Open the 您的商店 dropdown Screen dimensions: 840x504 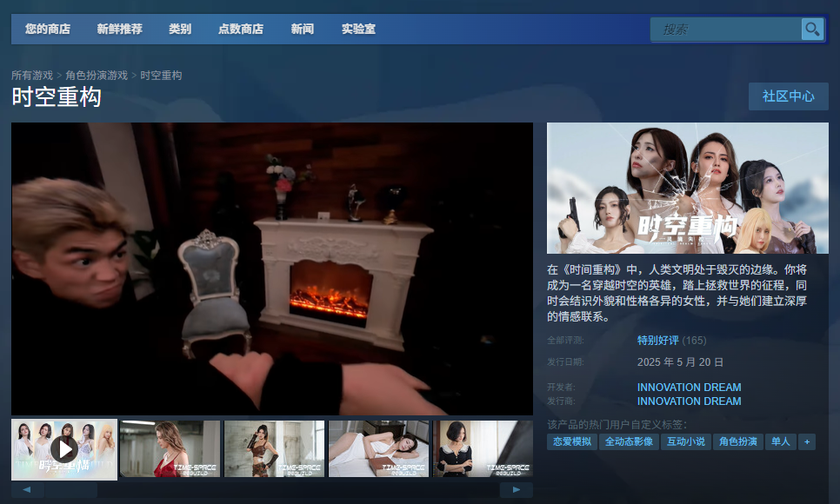pyautogui.click(x=46, y=28)
